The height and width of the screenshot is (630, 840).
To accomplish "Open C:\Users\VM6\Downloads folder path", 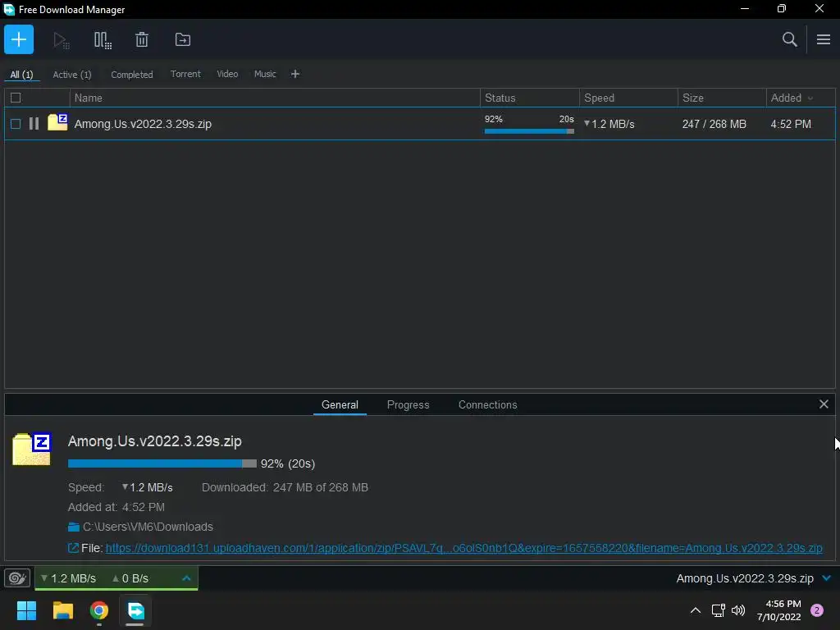I will click(x=148, y=527).
